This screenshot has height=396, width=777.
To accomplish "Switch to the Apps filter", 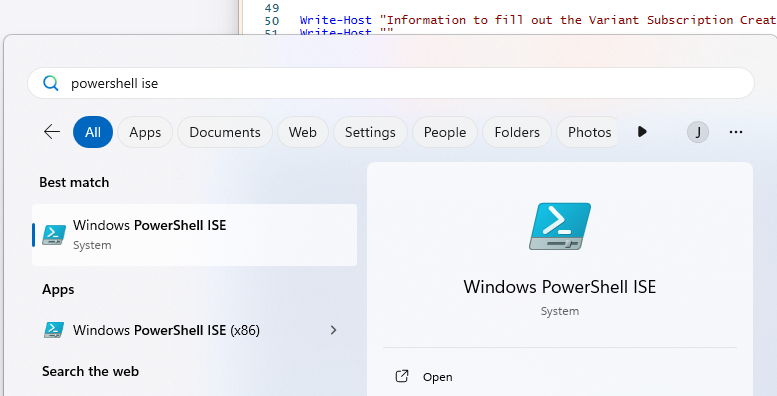I will point(145,132).
